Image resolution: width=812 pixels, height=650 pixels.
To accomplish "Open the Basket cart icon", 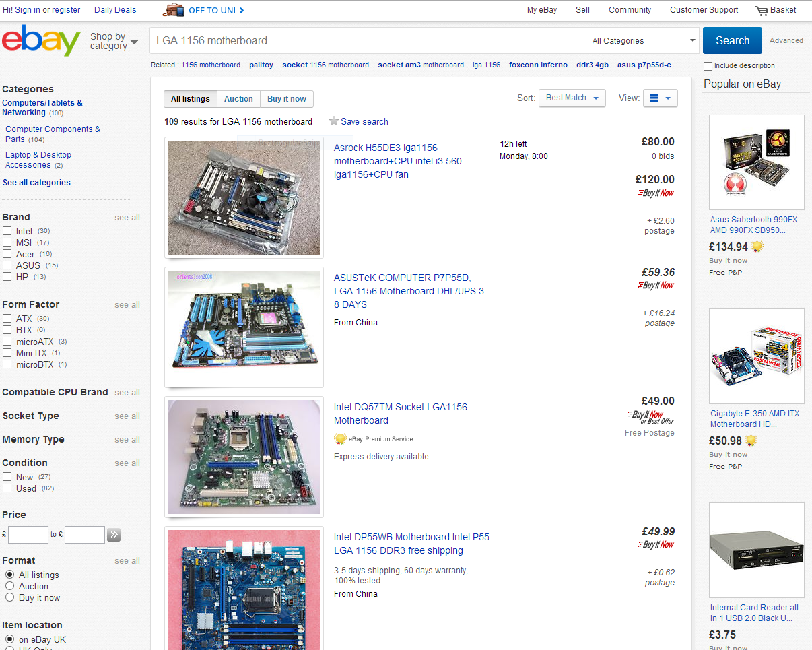I will 762,11.
